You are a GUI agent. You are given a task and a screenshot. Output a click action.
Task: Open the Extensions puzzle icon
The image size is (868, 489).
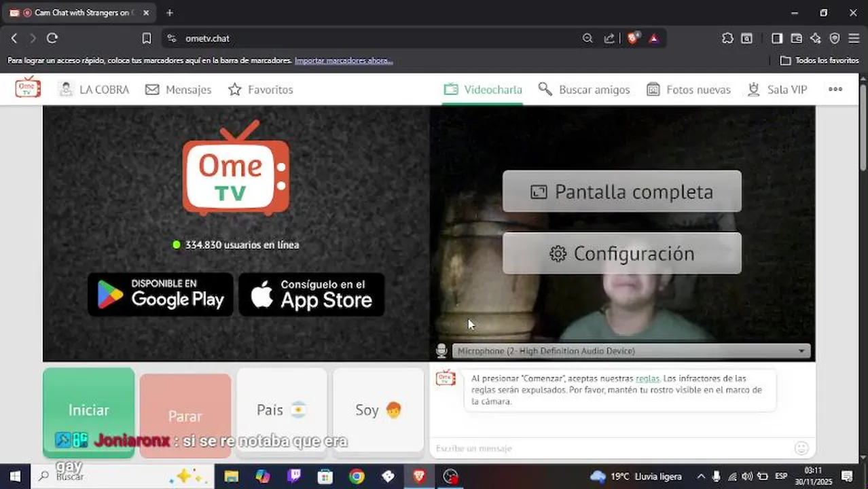tap(727, 39)
